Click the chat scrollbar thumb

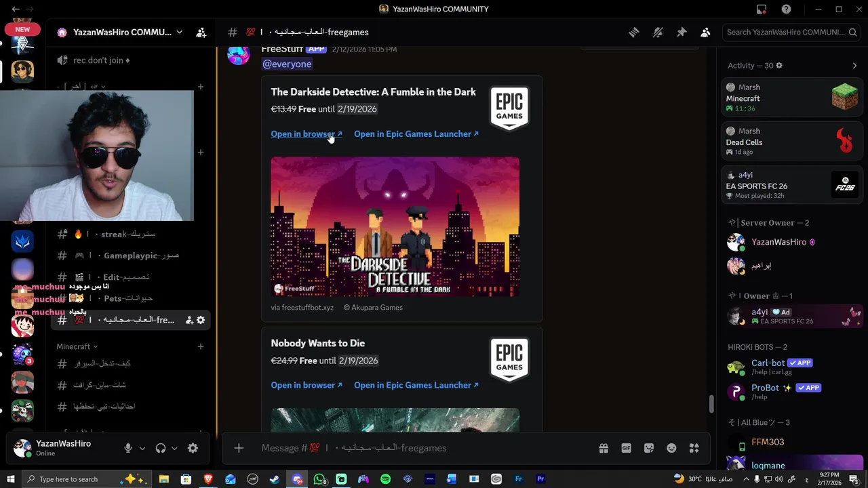pyautogui.click(x=711, y=404)
